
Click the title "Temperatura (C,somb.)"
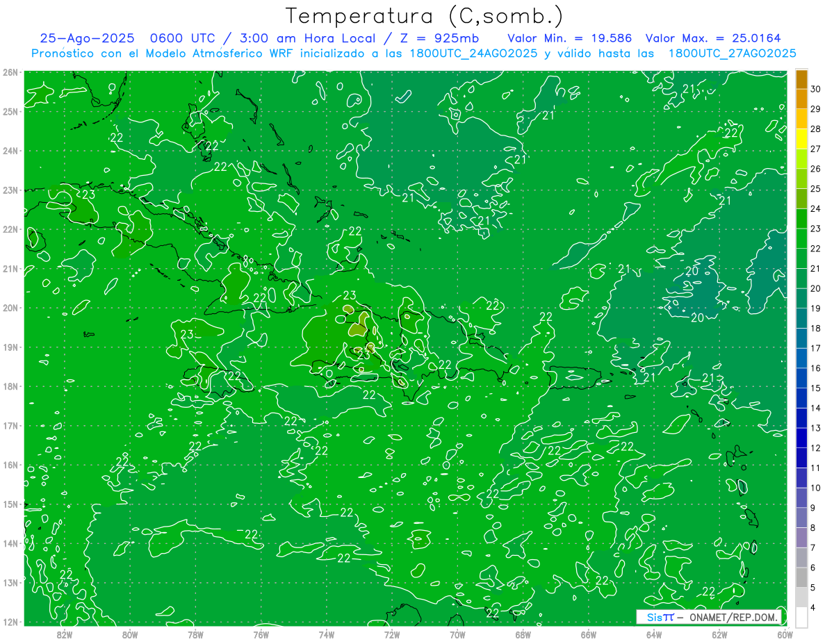tap(425, 16)
